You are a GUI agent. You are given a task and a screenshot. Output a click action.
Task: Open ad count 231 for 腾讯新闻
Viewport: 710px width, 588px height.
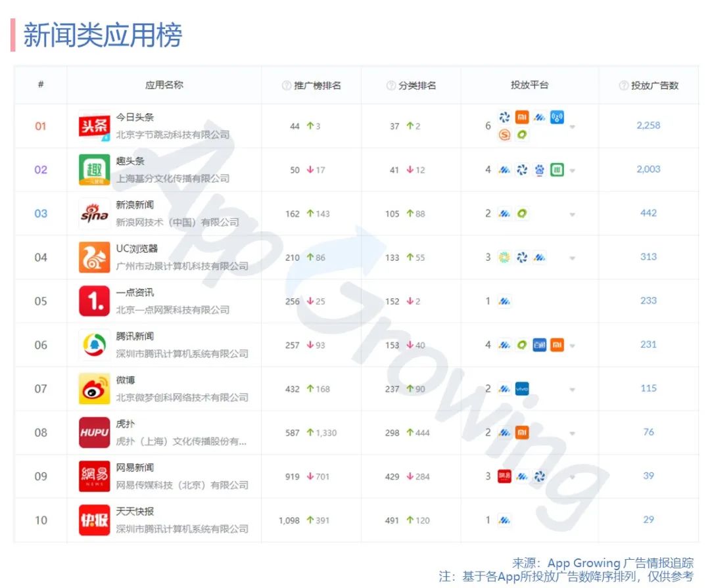[648, 344]
